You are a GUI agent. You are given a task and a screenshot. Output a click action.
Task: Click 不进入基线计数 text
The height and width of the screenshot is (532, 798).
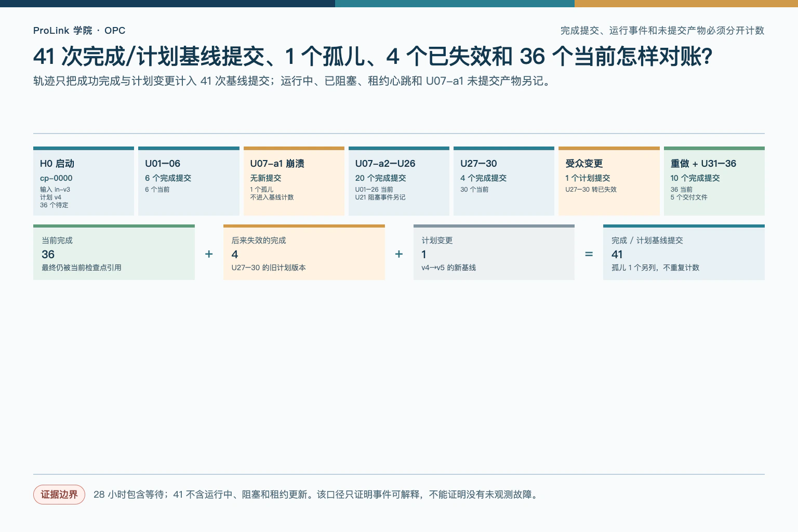272,197
